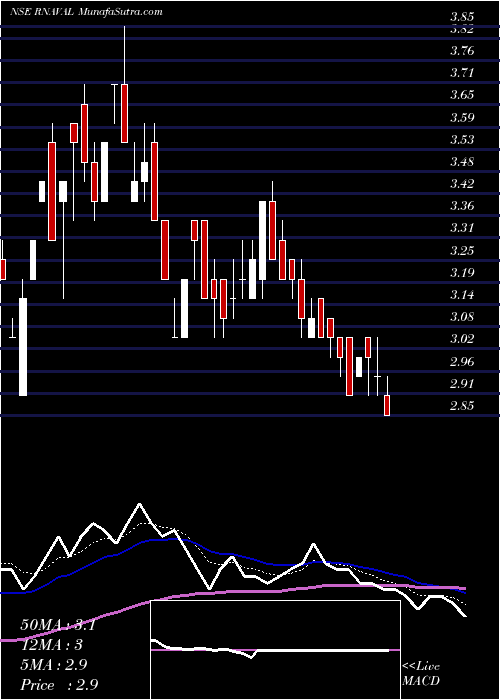Image resolution: width=500 pixels, height=700 pixels.
Task: Click the 3.59 price level label
Action: (x=462, y=117)
